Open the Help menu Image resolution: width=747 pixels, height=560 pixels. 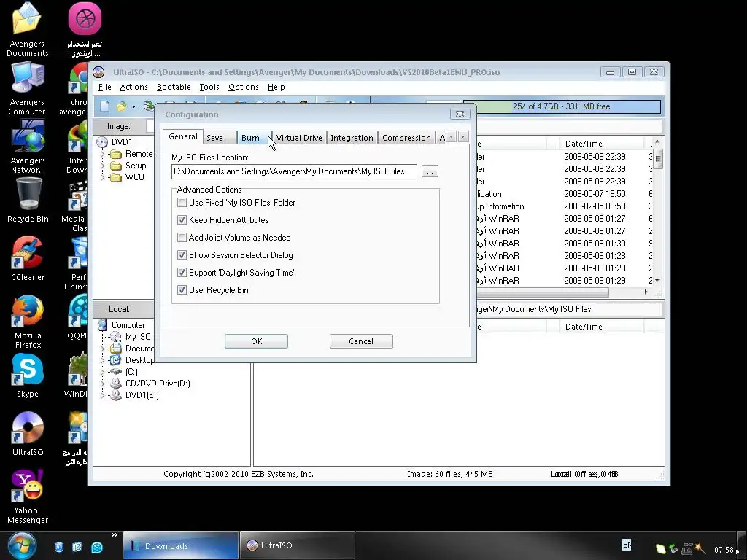click(x=276, y=87)
